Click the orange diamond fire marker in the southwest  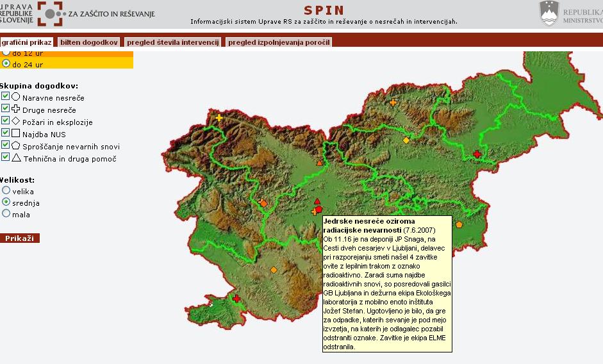[x=274, y=270]
